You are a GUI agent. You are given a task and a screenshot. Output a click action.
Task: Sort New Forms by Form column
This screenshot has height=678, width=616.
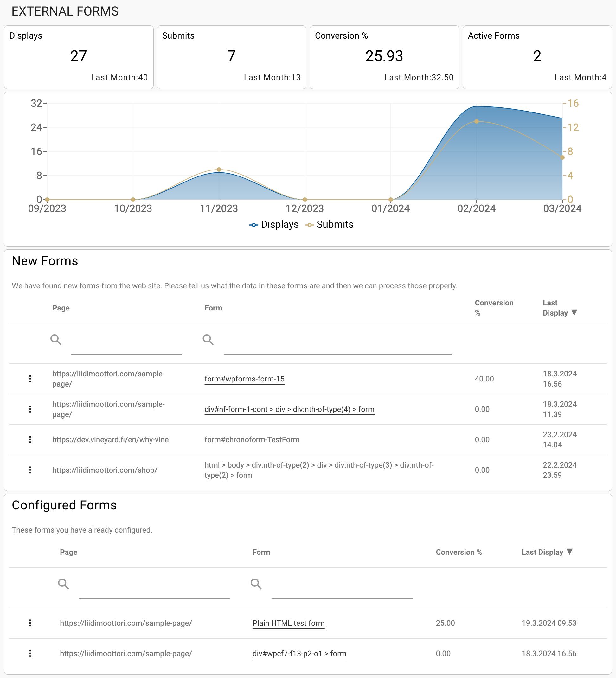[x=213, y=308]
